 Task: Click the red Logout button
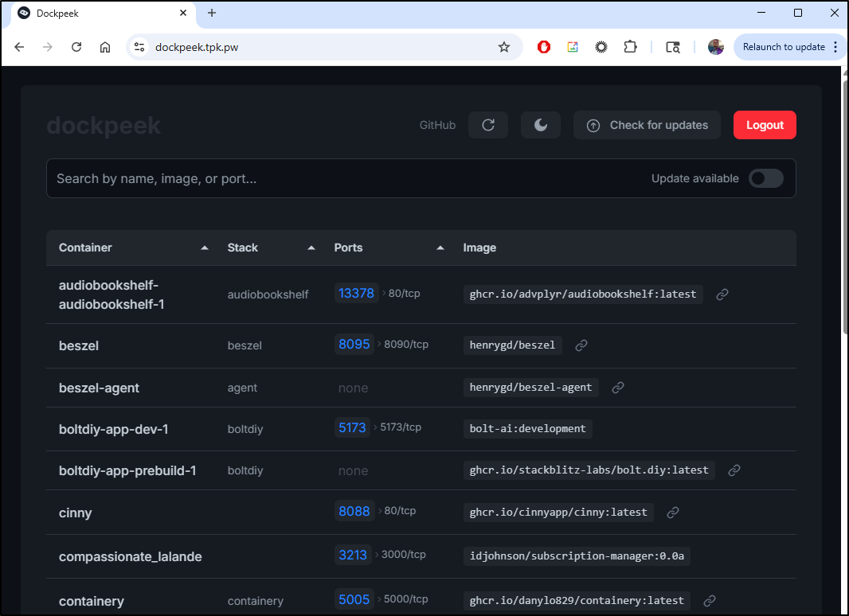(x=765, y=125)
